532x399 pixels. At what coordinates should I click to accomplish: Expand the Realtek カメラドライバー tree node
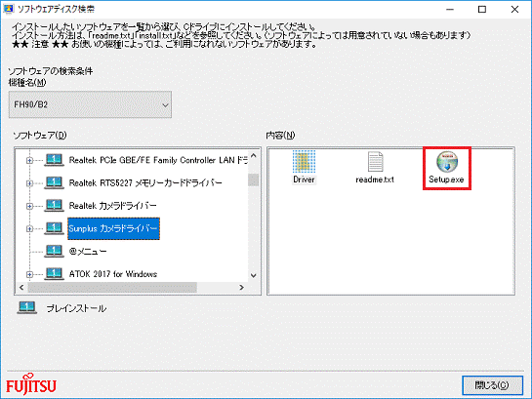[x=29, y=206]
